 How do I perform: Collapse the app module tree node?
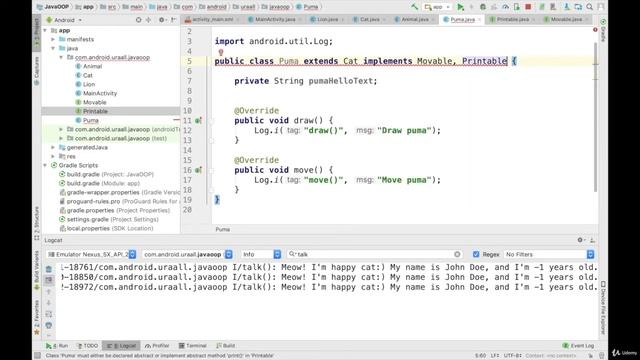pyautogui.click(x=45, y=31)
